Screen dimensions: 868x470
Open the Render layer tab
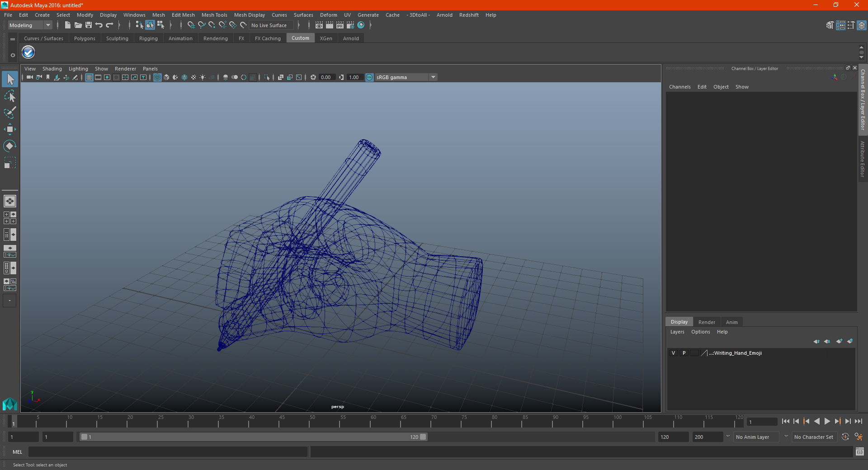[707, 322]
